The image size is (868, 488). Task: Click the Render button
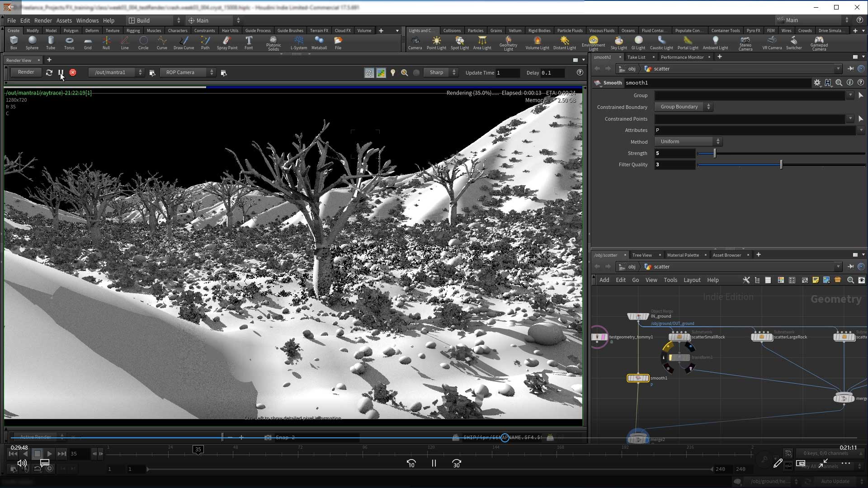coord(26,72)
